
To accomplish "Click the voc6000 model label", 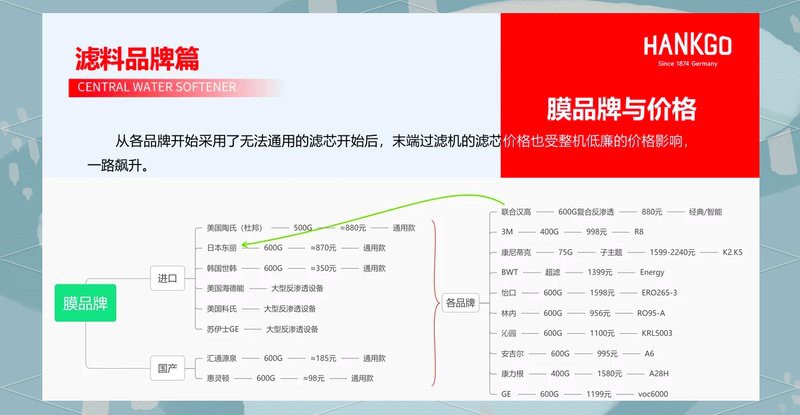I will (653, 394).
